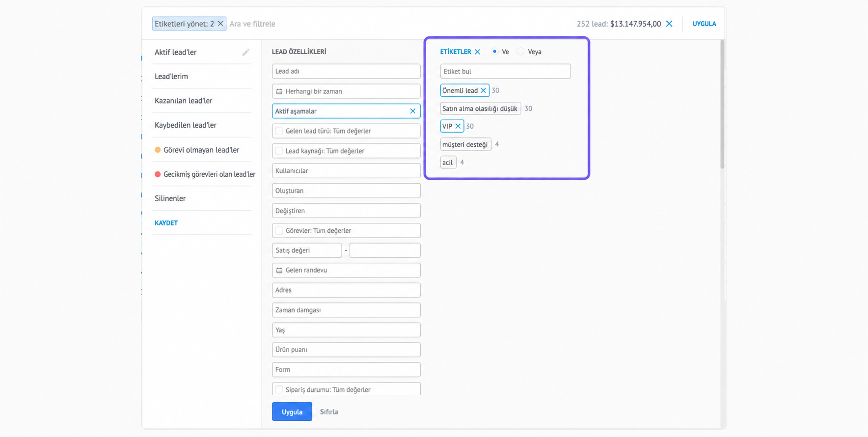
Task: Click the blue Uygula button
Action: 292,412
